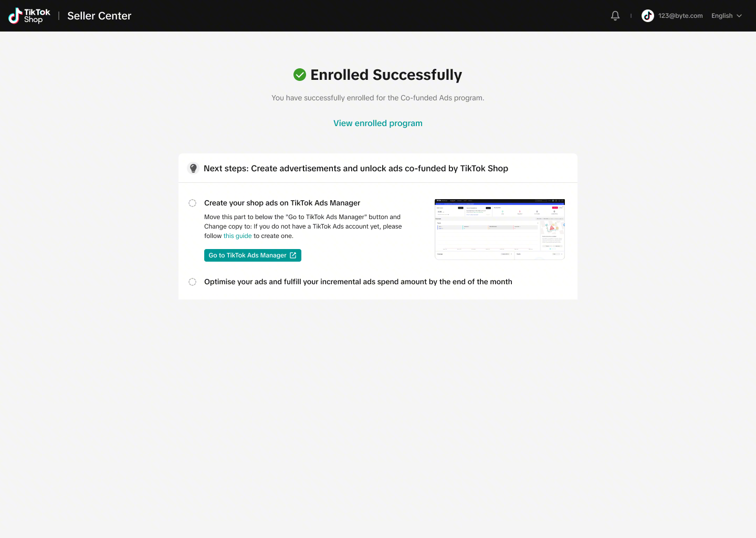Click the Optimise your ads step text
The width and height of the screenshot is (756, 538).
pos(358,282)
